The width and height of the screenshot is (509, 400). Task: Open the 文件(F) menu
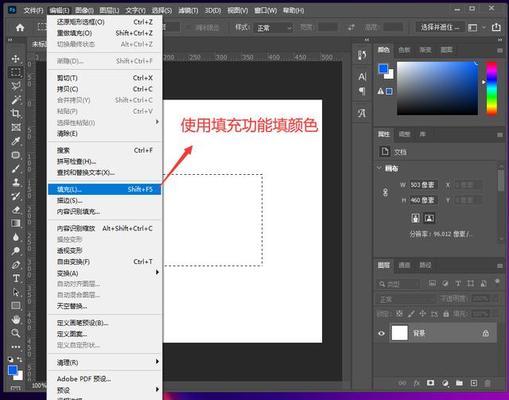[x=33, y=11]
